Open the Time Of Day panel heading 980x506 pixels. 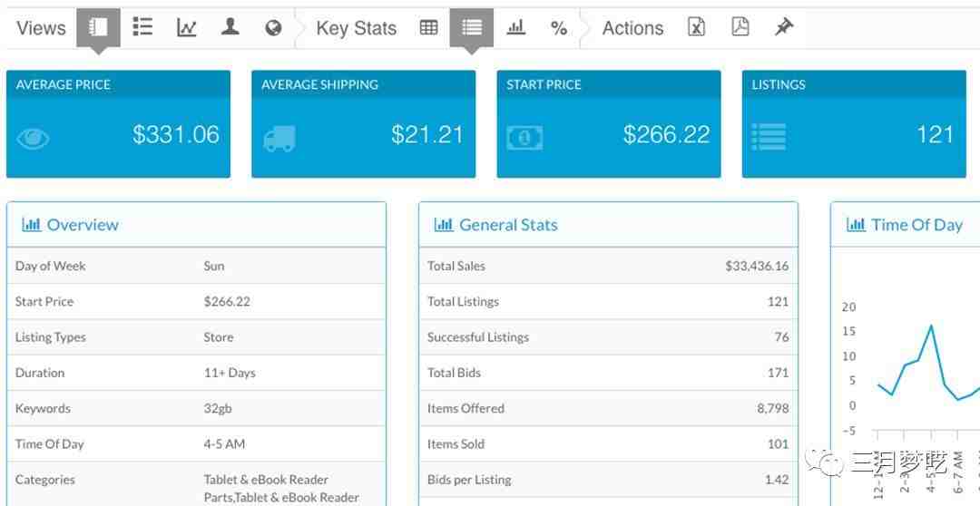point(916,225)
